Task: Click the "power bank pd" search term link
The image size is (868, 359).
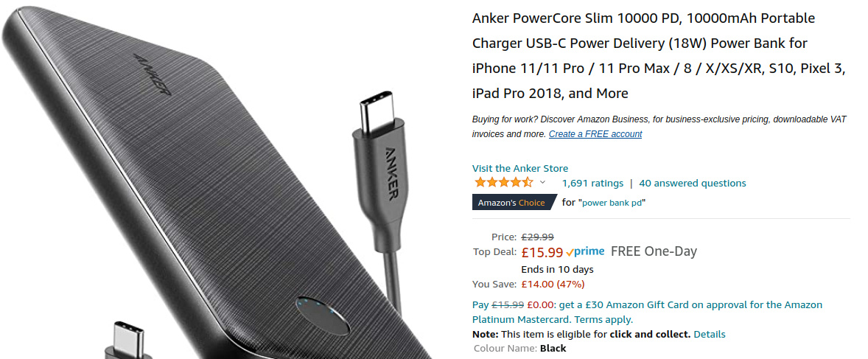Action: point(612,203)
